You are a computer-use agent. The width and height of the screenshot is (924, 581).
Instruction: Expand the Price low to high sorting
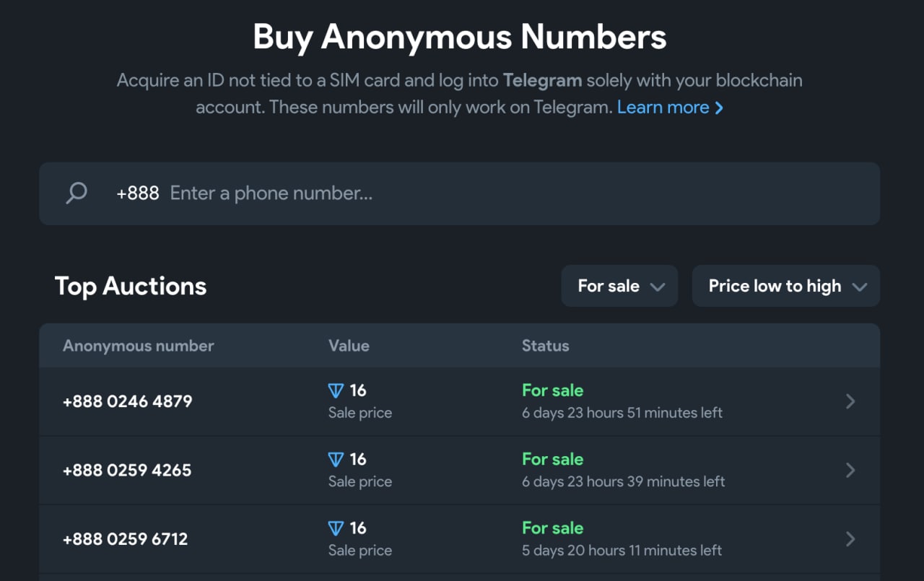(785, 286)
